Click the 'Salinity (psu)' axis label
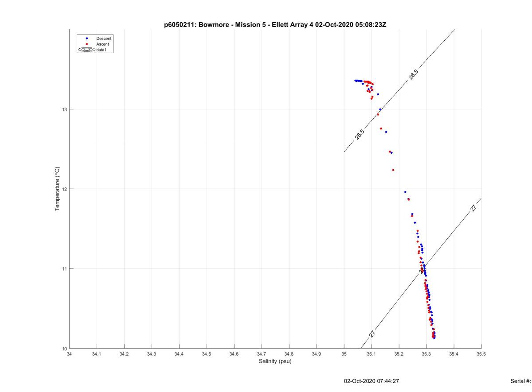Viewport: 532px width, 392px height. (275, 361)
